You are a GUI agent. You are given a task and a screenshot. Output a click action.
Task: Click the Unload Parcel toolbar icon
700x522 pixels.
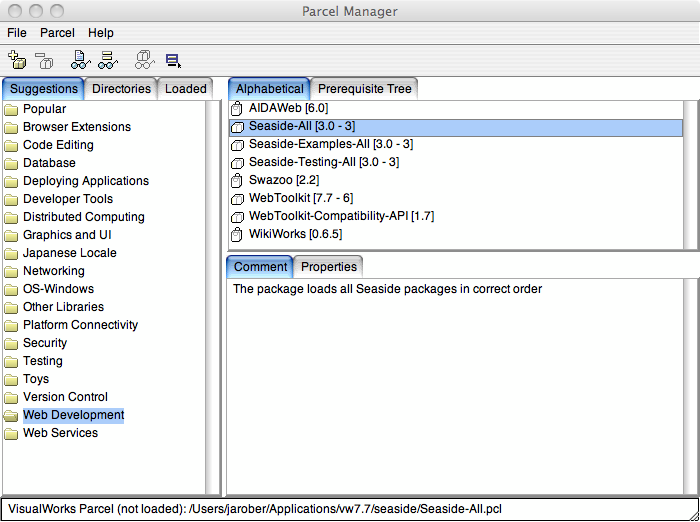tap(44, 60)
